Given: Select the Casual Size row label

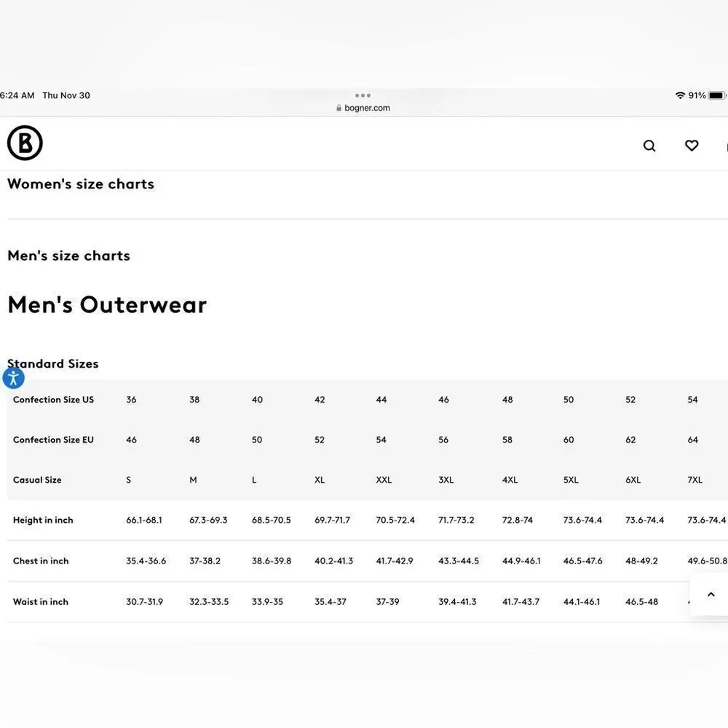Looking at the screenshot, I should pyautogui.click(x=37, y=480).
